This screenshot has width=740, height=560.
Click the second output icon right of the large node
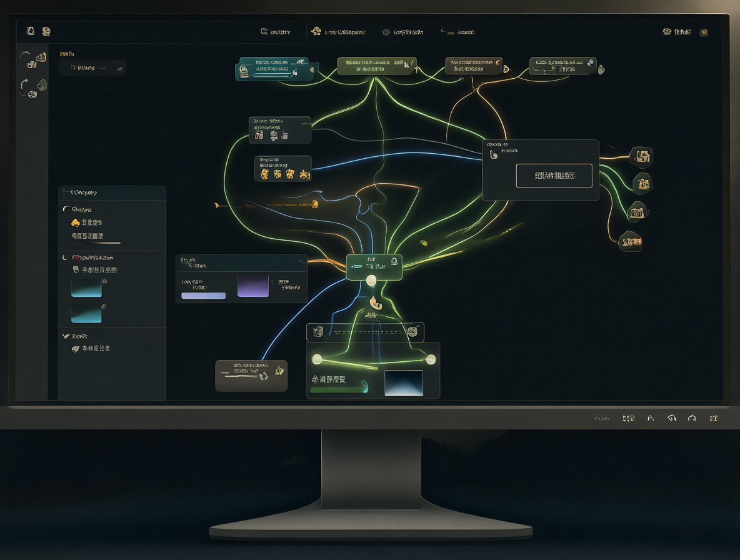[x=642, y=183]
